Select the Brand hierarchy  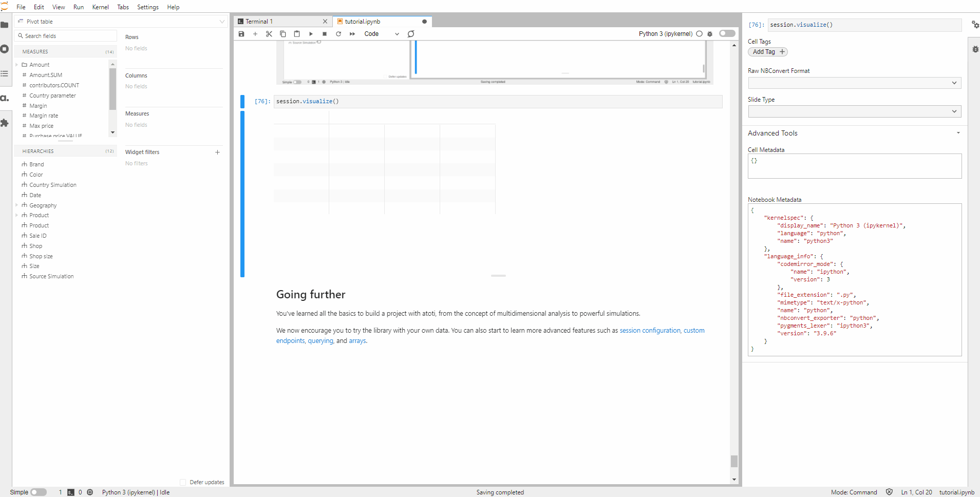[36, 164]
